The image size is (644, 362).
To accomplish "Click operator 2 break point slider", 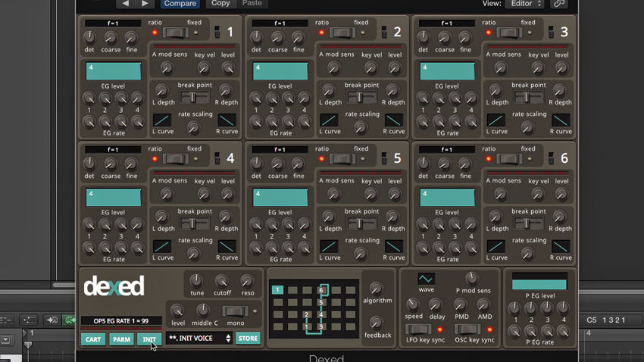I will (361, 97).
